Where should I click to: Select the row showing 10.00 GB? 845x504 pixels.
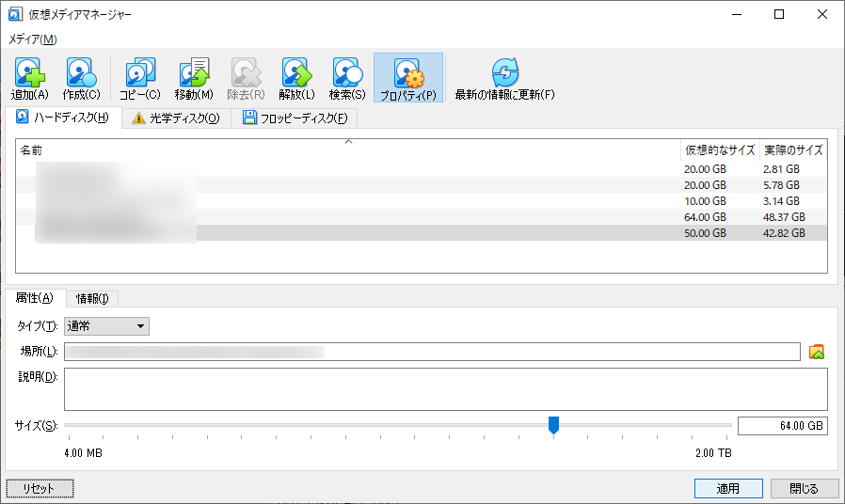click(x=422, y=201)
